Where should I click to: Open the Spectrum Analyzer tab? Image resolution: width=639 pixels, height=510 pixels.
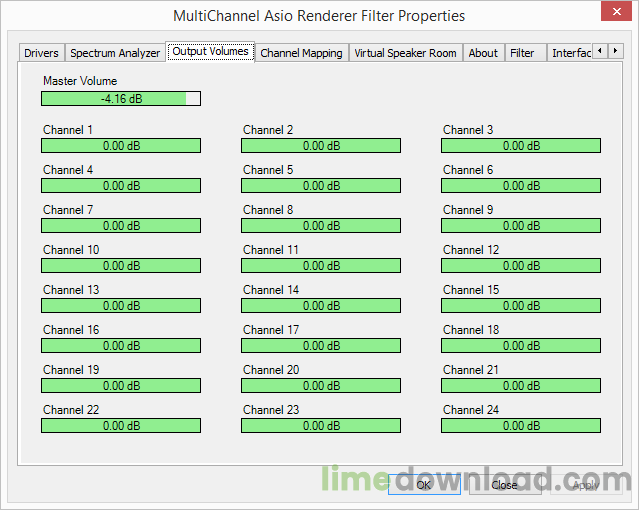click(x=115, y=53)
